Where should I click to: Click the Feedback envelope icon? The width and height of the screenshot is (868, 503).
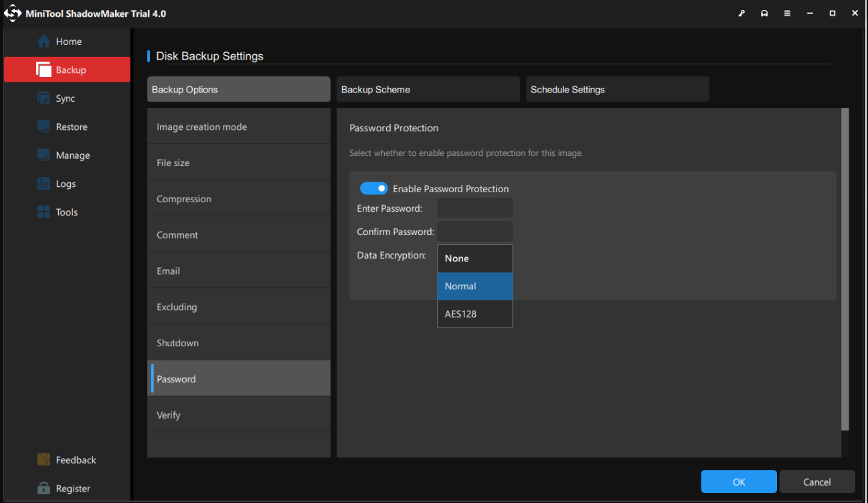[44, 460]
